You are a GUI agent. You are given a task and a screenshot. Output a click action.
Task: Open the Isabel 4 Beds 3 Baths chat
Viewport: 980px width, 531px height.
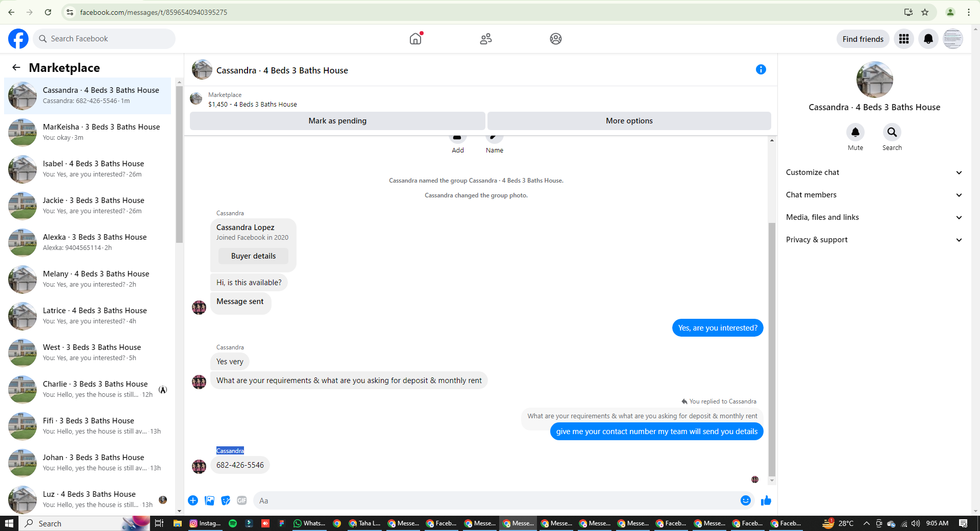[x=88, y=169]
